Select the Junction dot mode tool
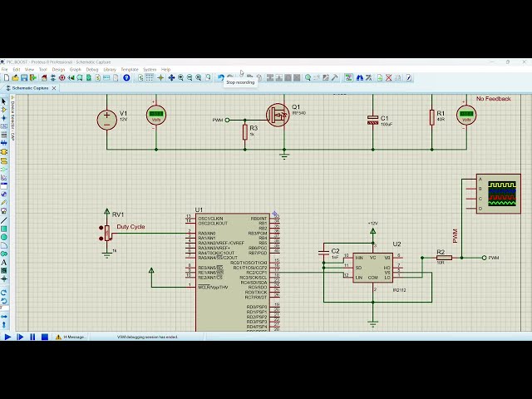The height and width of the screenshot is (399, 532). [4, 118]
